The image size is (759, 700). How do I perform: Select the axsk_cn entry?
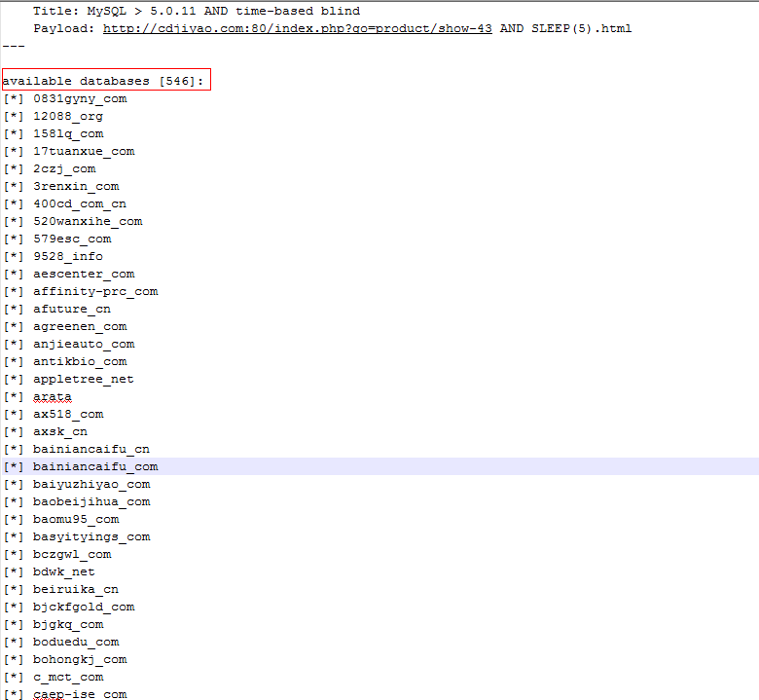pyautogui.click(x=60, y=431)
